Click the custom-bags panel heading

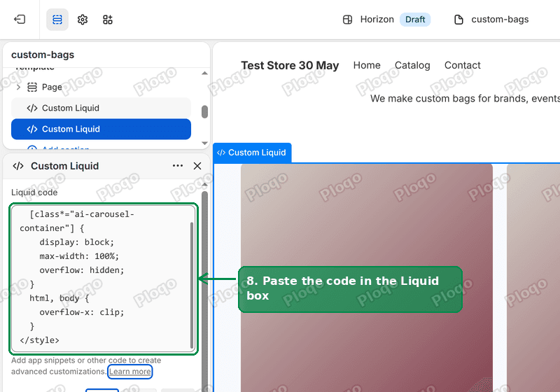[43, 55]
